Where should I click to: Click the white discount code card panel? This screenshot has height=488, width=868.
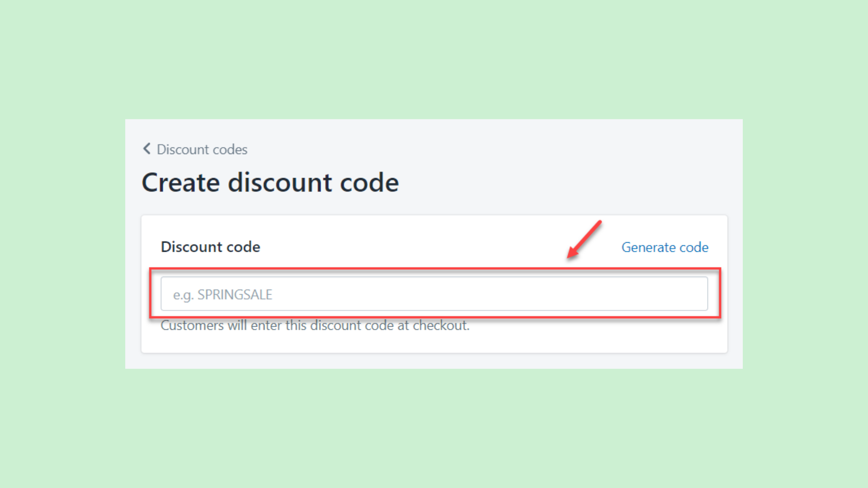[434, 343]
